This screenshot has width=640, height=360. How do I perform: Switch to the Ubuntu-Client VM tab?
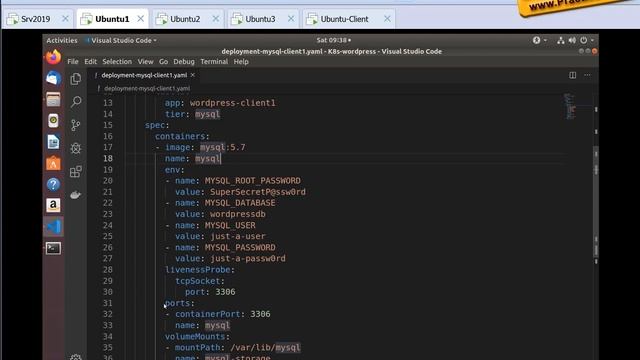[344, 19]
